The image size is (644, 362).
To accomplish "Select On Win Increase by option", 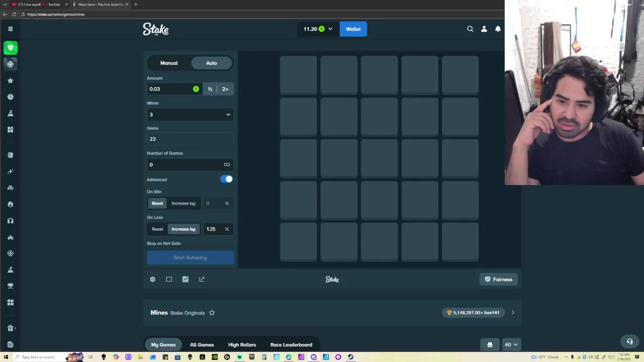I will (184, 203).
